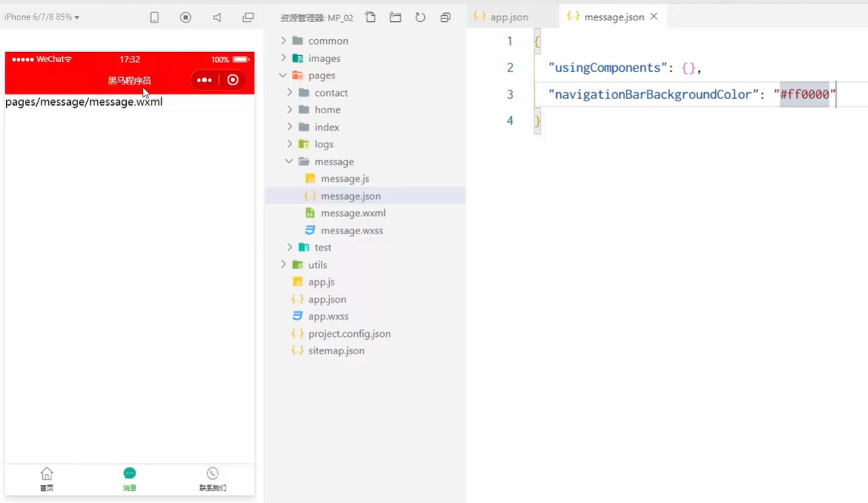Screen dimensions: 868x503
Task: Tap the circular close button in the simulator capsule
Action: [x=233, y=80]
